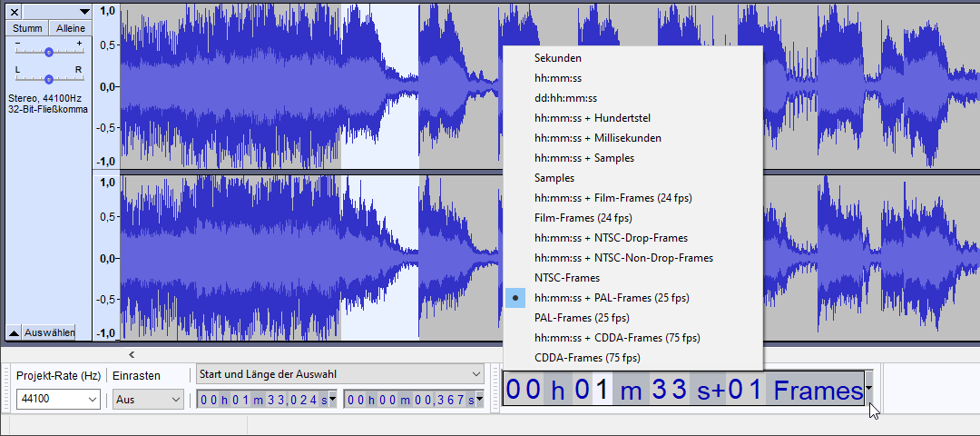Pick hh:mm:ss + PAL-Frames (25 fps) option
Screen dimensions: 980x436
[611, 298]
